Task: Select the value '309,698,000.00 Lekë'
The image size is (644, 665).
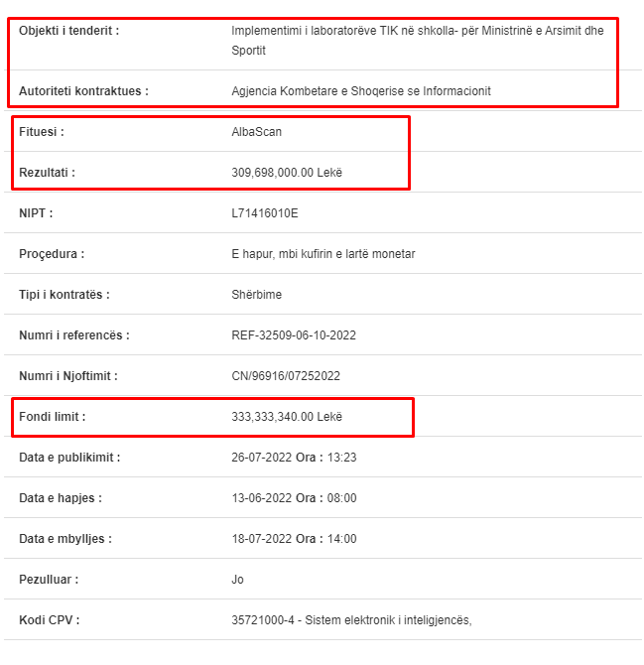Action: pyautogui.click(x=287, y=173)
